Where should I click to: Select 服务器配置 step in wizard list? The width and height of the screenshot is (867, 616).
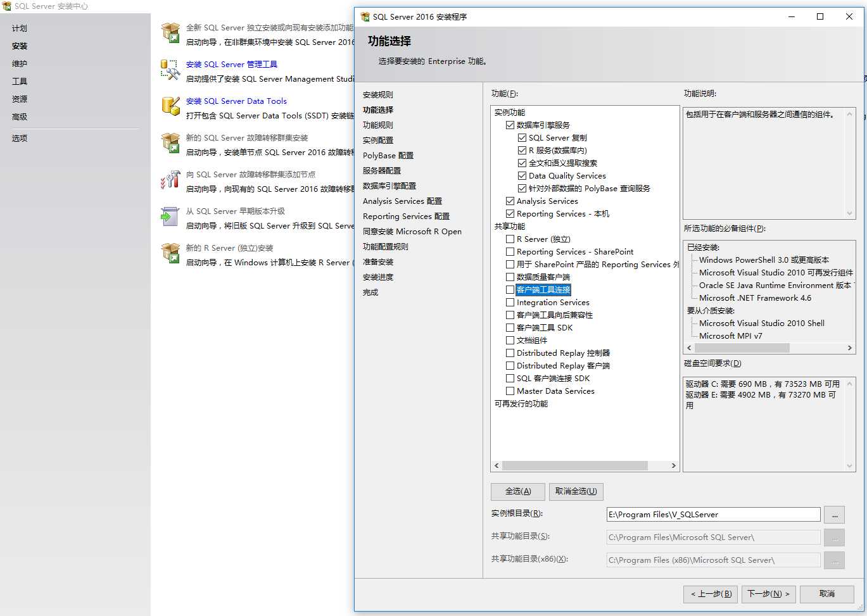(382, 170)
